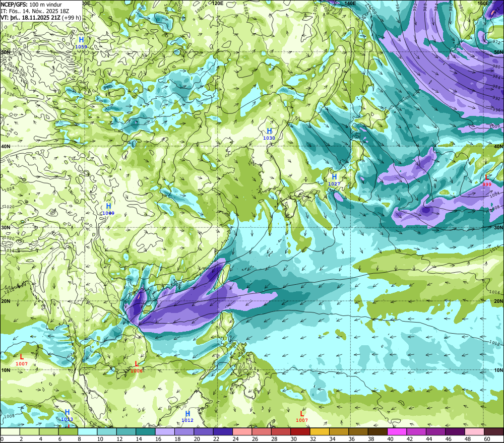Click the 40N label on the left edge
This screenshot has height=443, width=504.
click(x=6, y=146)
